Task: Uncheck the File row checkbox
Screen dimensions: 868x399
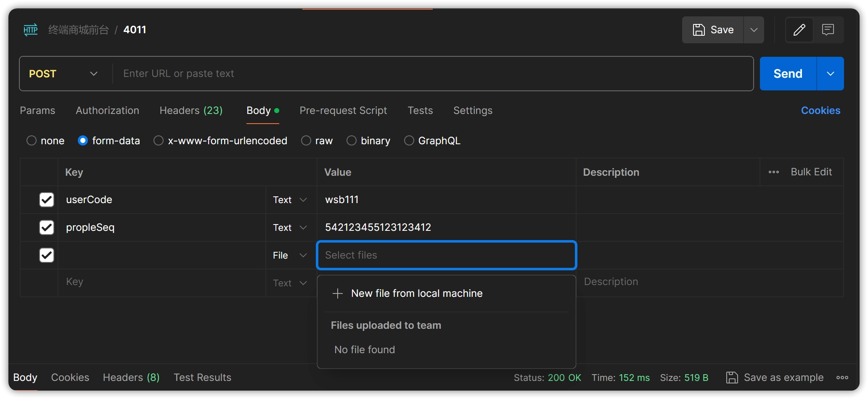Action: pos(47,255)
